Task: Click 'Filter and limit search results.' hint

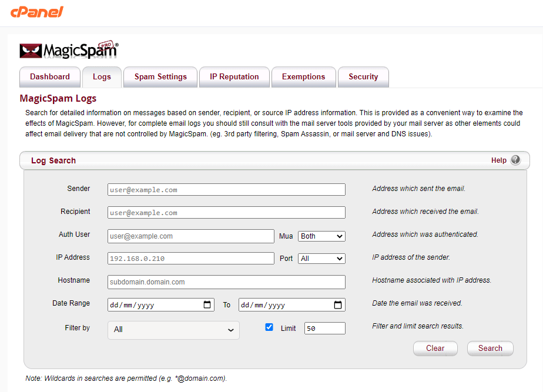Action: tap(418, 326)
